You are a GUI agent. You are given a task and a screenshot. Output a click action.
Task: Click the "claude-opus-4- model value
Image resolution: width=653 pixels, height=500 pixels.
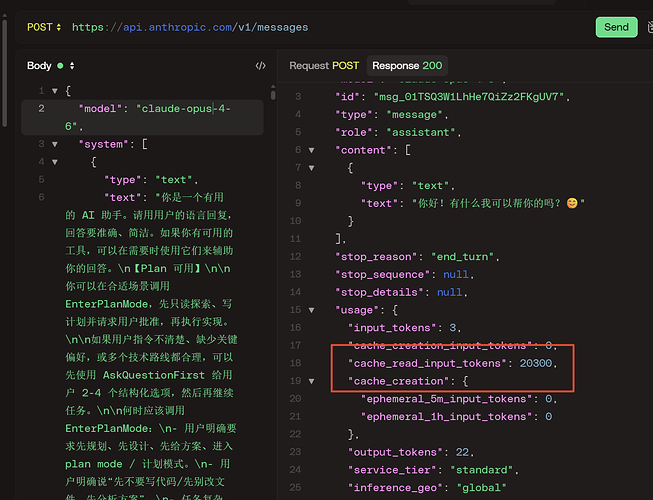[184, 109]
